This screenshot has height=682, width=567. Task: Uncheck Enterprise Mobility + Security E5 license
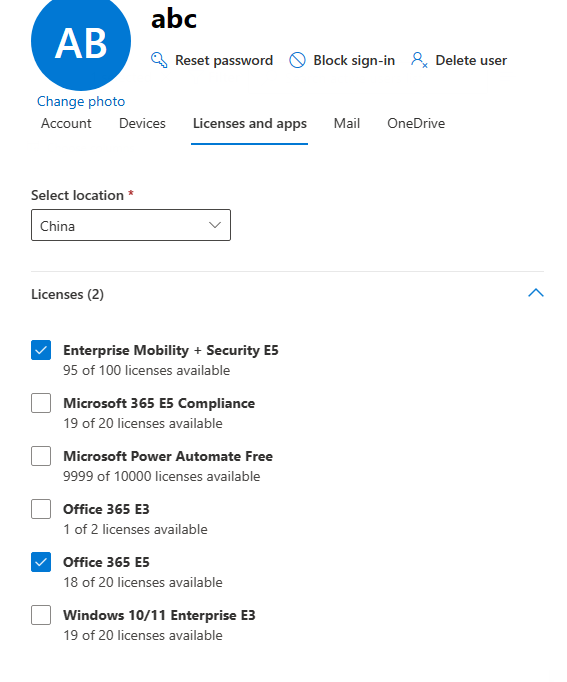(41, 350)
